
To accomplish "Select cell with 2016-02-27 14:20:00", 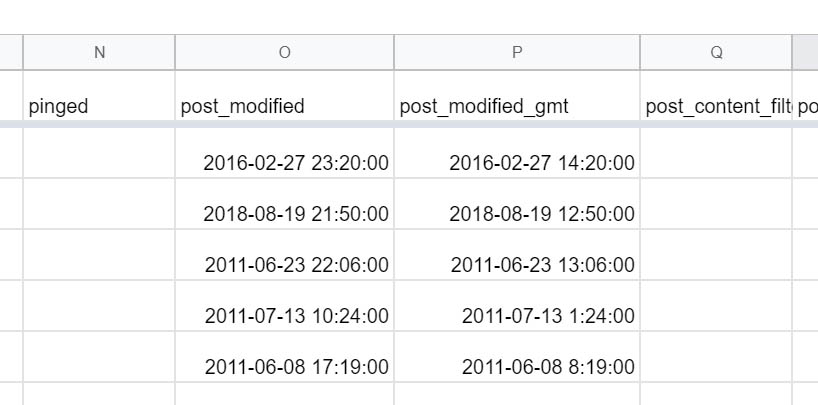I will pos(517,153).
